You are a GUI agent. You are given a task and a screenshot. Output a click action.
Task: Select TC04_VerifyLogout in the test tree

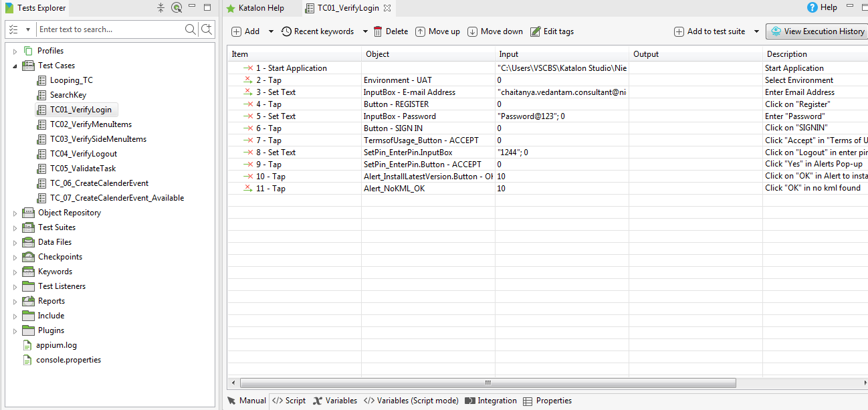84,154
